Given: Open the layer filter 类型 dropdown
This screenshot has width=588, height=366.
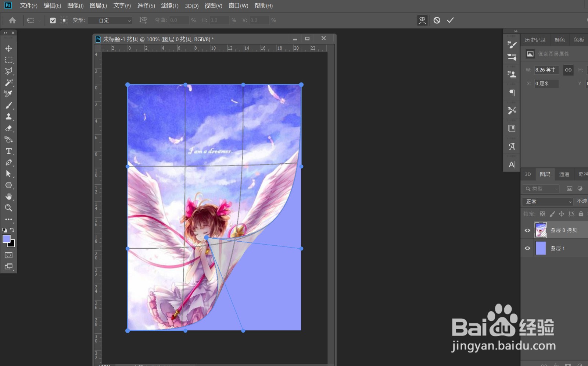Looking at the screenshot, I should (540, 189).
